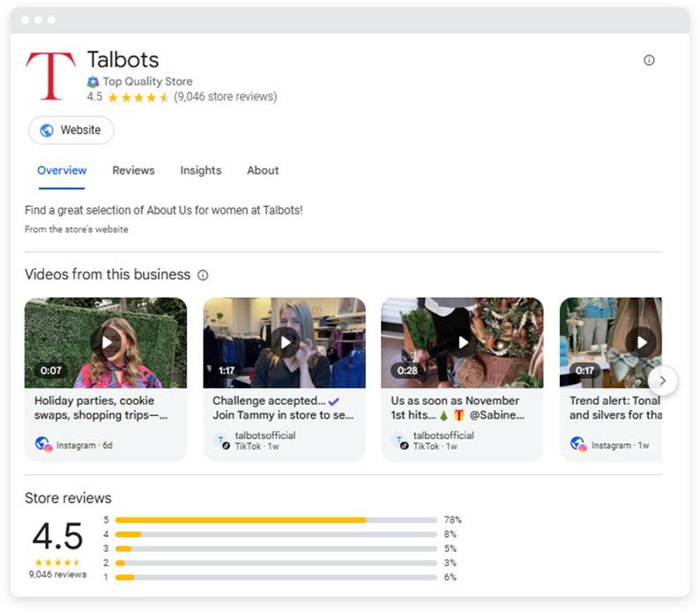Click the Talbots red T logo

click(50, 76)
